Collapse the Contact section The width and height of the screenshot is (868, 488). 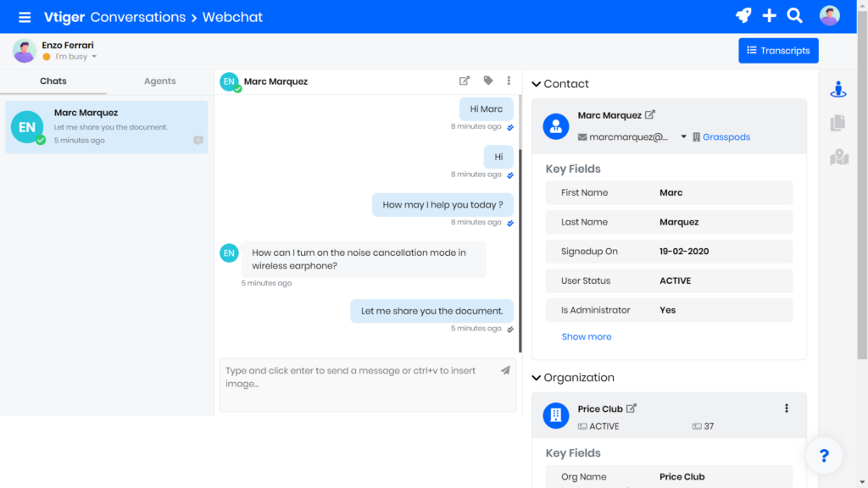(x=535, y=84)
